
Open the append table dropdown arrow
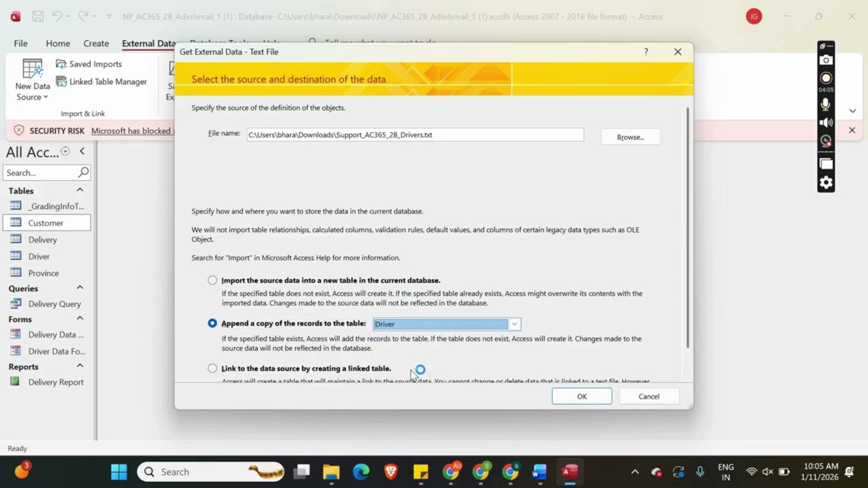pyautogui.click(x=514, y=324)
